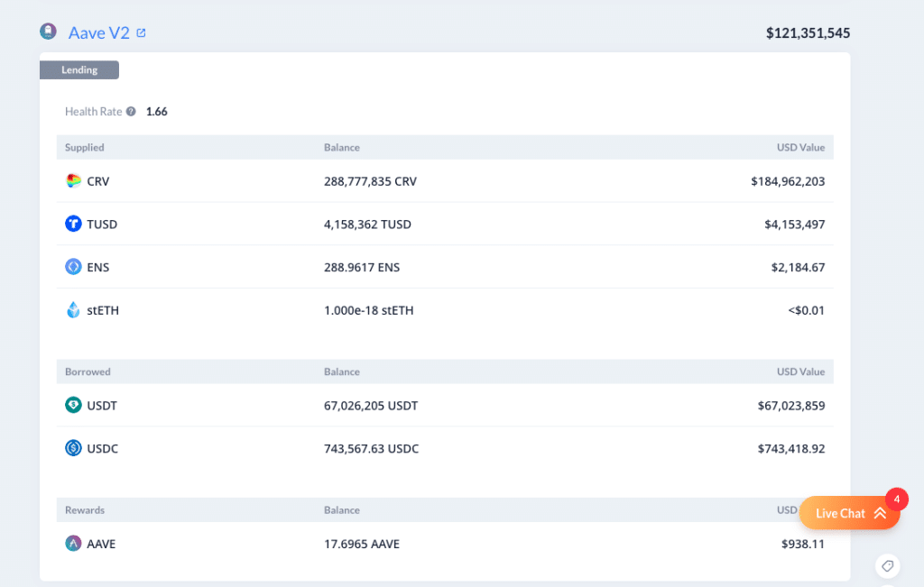Click the 288.9617 ENS balance

362,267
